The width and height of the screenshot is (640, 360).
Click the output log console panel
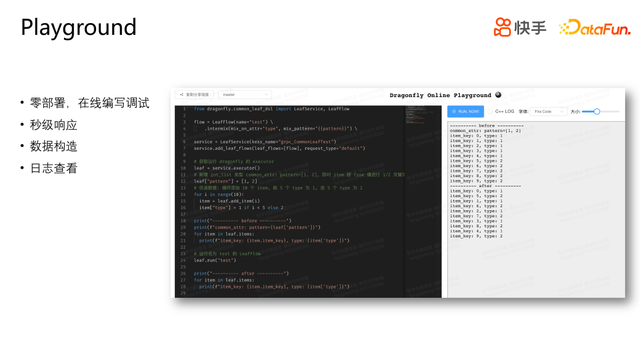[536, 209]
